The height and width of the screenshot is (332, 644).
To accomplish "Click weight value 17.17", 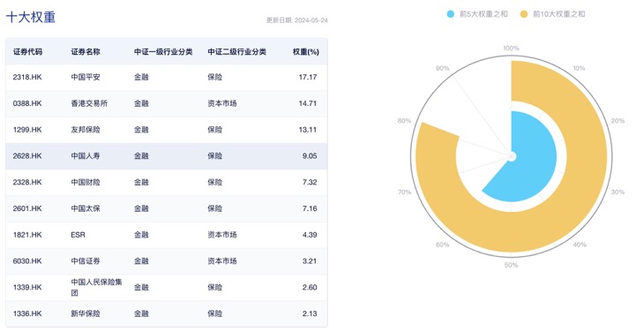I will point(308,77).
